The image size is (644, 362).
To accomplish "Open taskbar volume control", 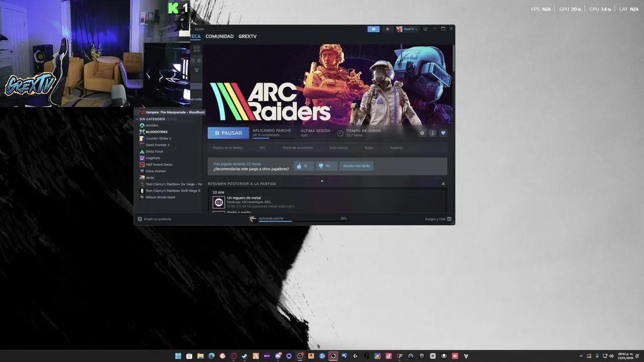I will pos(611,356).
